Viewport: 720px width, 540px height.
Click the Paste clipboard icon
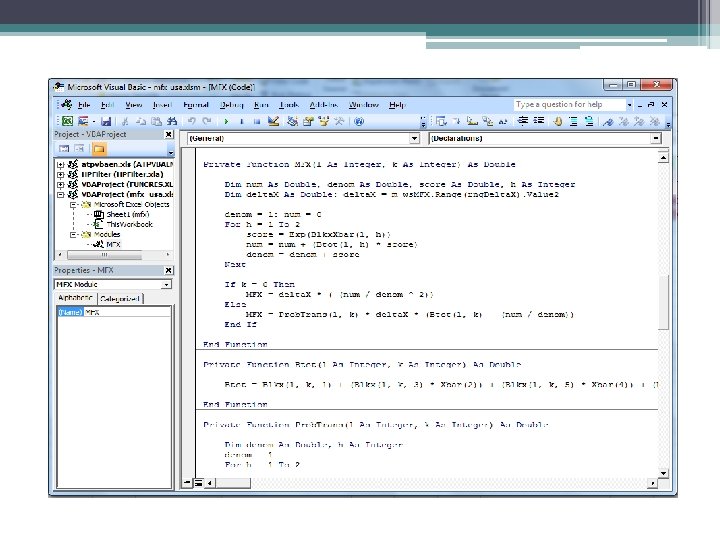pos(156,121)
